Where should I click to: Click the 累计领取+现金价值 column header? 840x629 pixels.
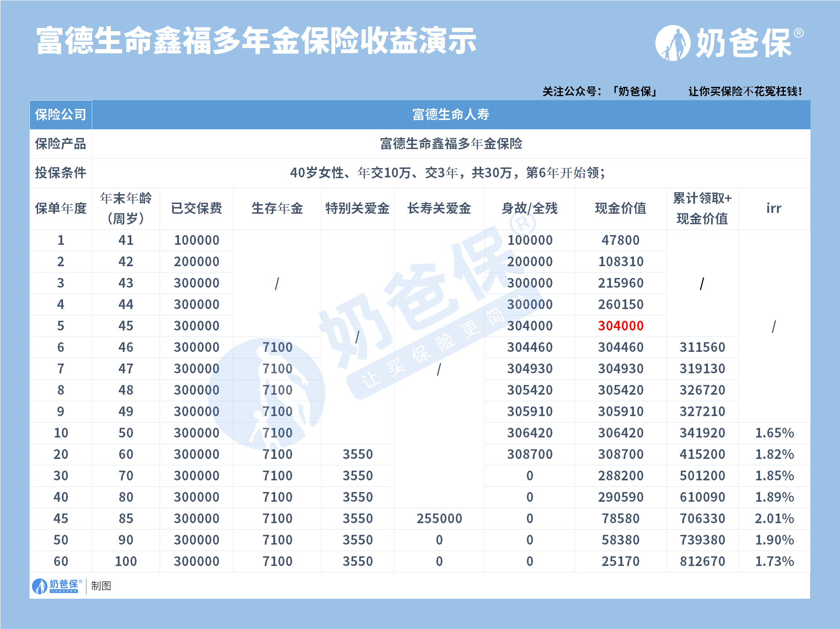coord(702,208)
